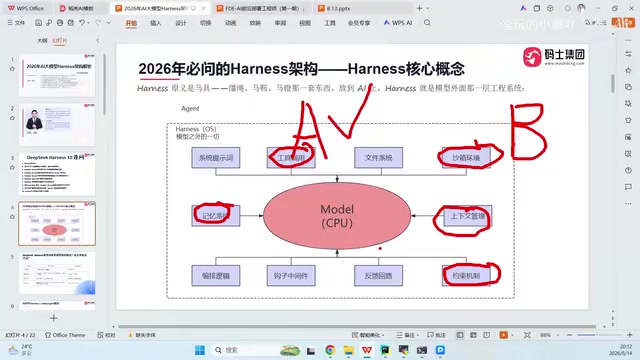
Task: Switch to the 设计 ribbon tab
Action: 181,23
